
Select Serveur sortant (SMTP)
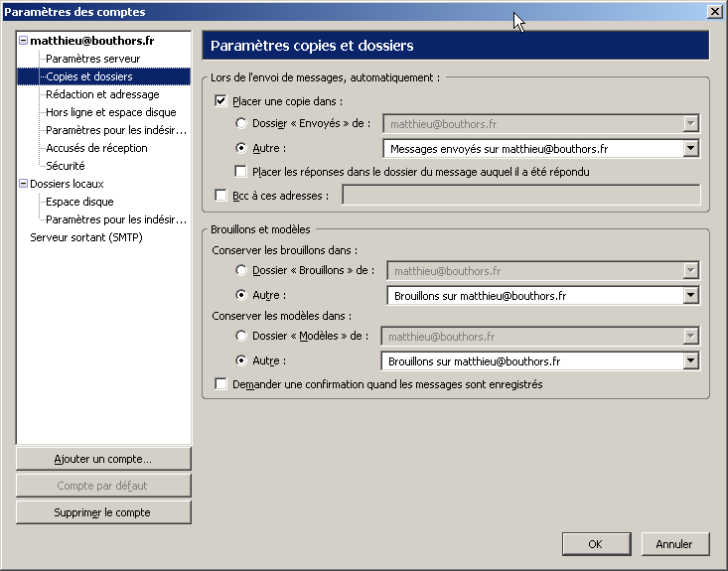(x=86, y=237)
